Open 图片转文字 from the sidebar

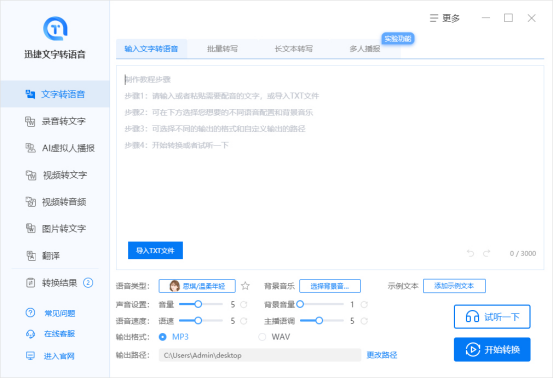pyautogui.click(x=55, y=229)
